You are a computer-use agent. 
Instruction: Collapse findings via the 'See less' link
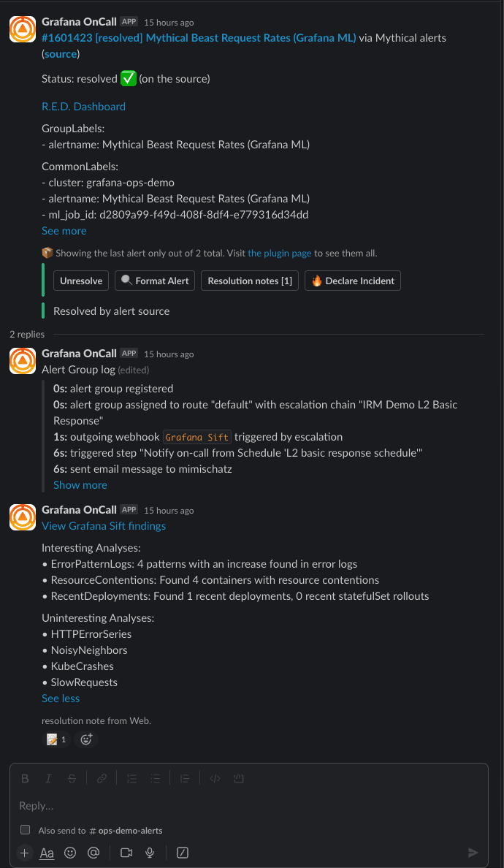(x=60, y=698)
